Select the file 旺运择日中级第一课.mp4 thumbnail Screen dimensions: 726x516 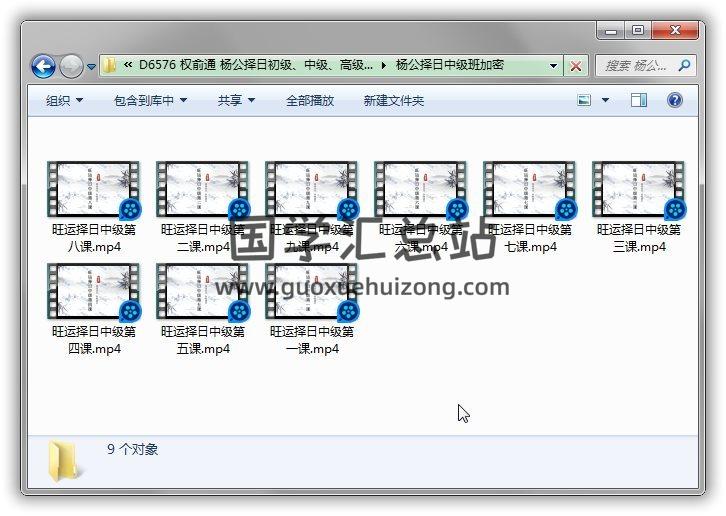[311, 291]
